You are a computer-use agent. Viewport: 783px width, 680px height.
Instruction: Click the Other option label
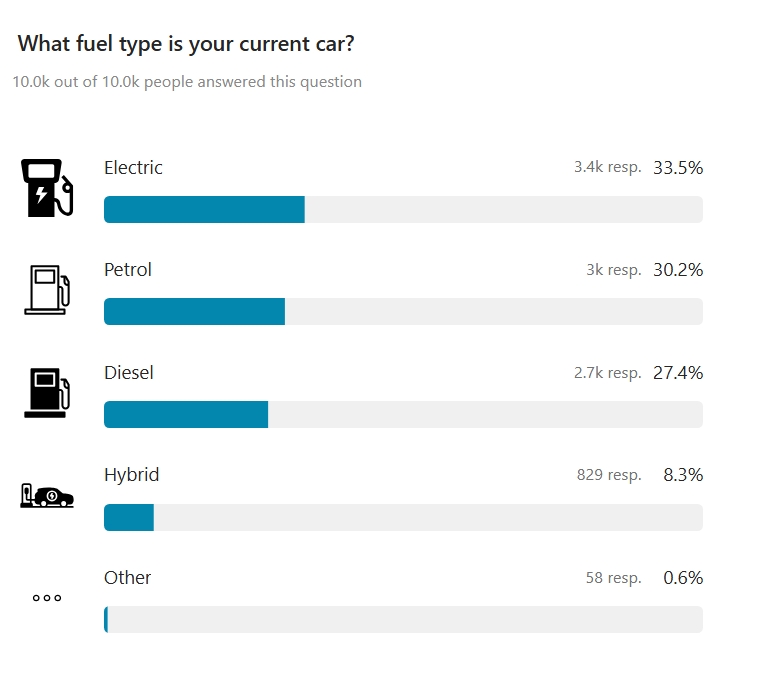click(127, 578)
